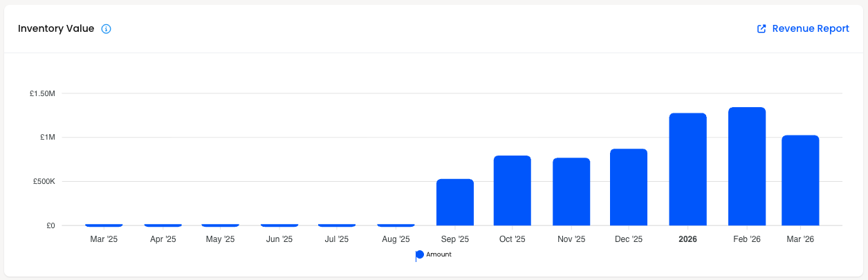The width and height of the screenshot is (868, 280).
Task: Click the small Jun '25 bar
Action: (x=279, y=225)
